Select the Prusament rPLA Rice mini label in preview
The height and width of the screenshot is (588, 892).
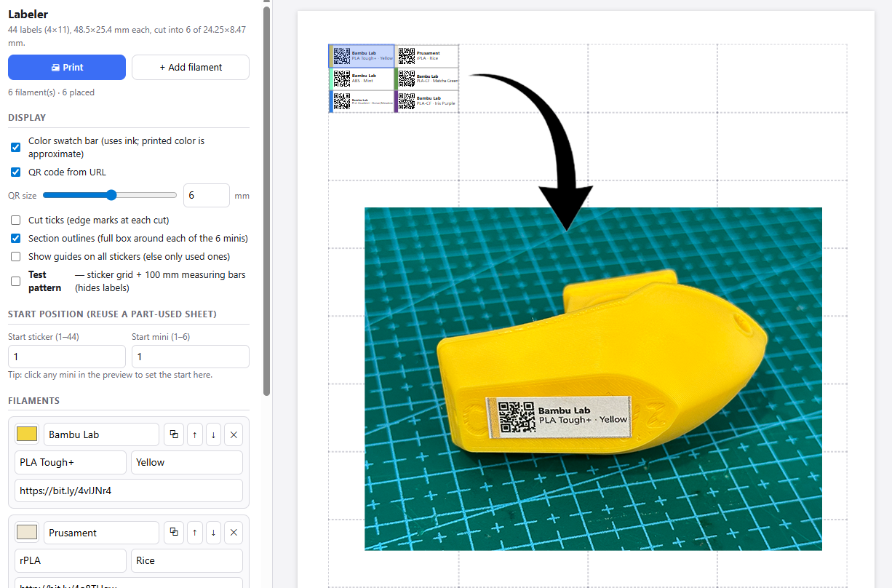[x=426, y=56]
